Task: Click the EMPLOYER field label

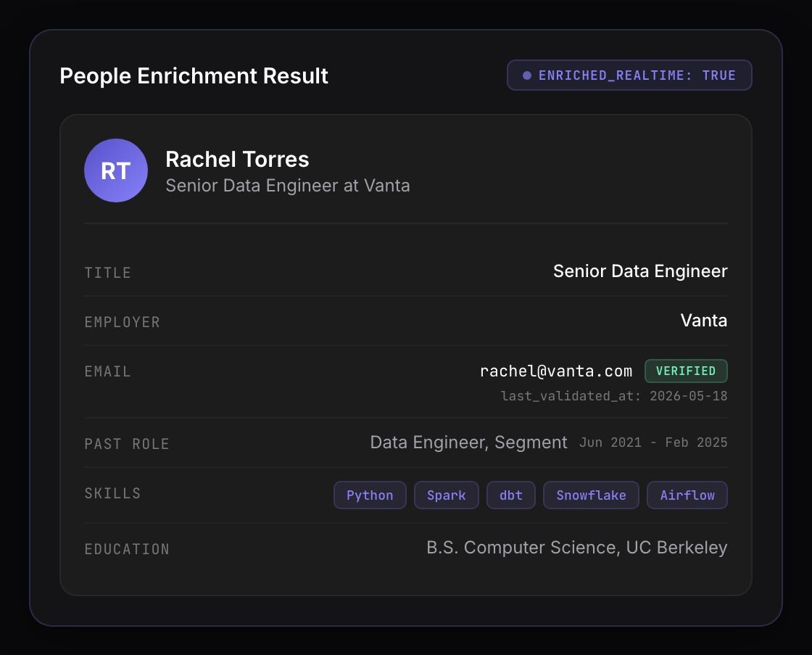Action: [123, 322]
